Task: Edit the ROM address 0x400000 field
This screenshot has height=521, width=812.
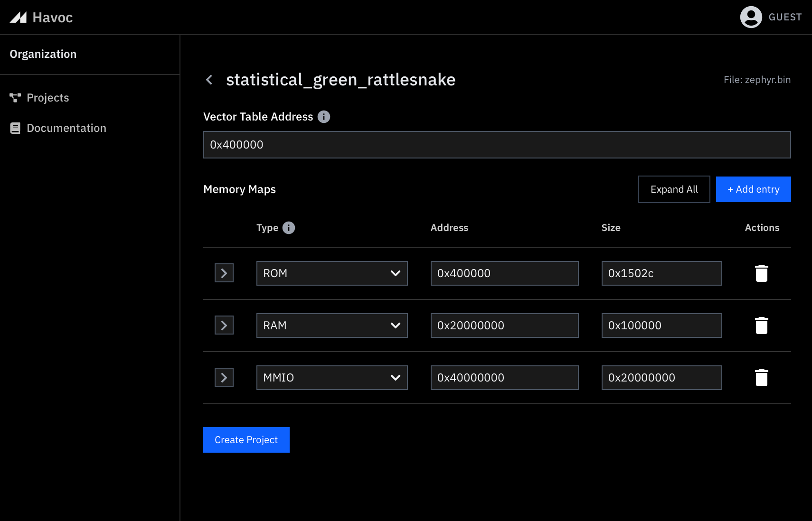Action: click(x=504, y=273)
